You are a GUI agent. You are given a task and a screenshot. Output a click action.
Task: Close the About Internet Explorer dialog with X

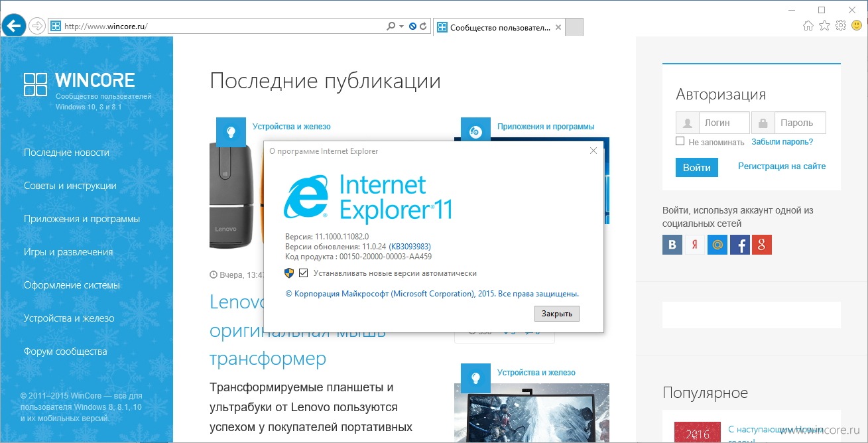click(x=593, y=151)
